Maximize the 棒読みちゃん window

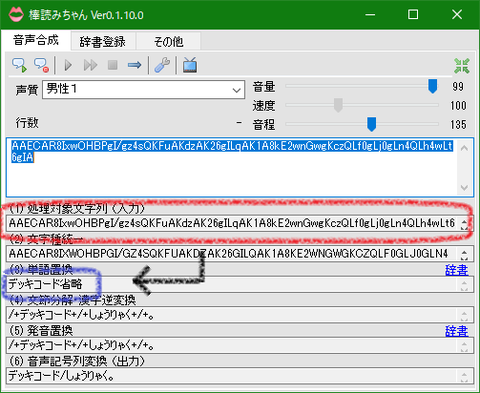tap(413, 15)
